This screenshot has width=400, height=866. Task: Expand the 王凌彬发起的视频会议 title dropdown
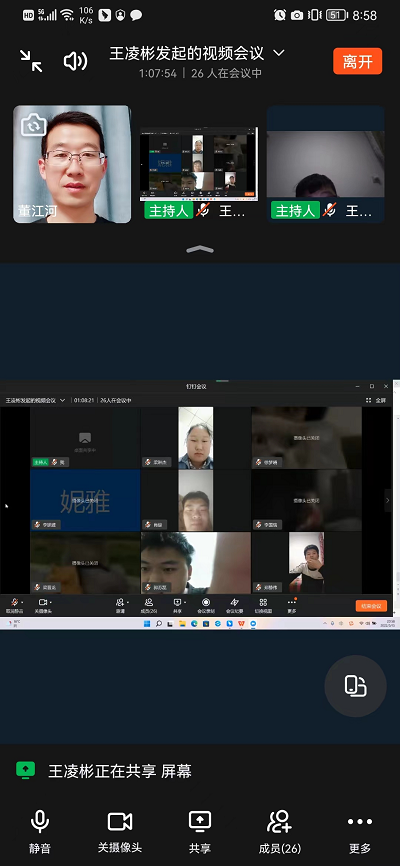(279, 53)
